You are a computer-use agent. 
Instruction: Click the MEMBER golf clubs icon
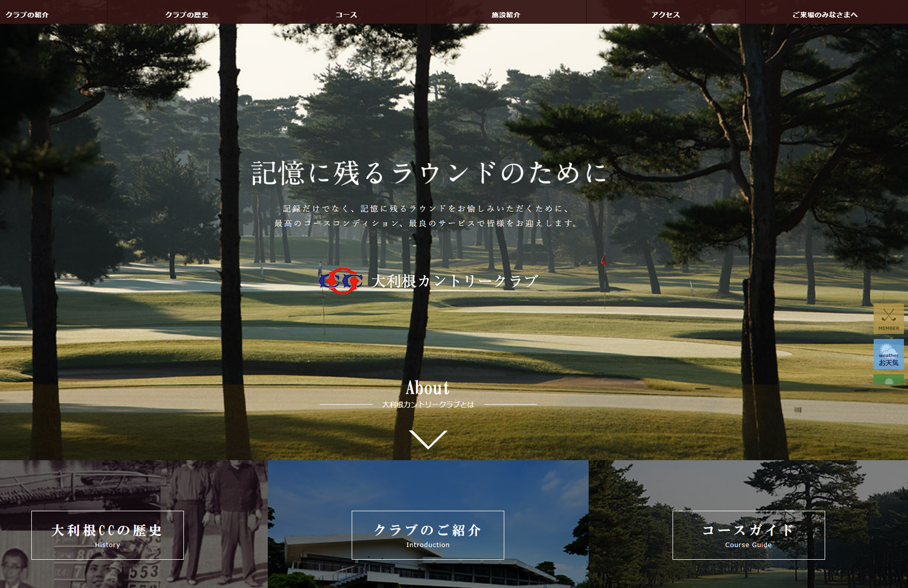coord(888,318)
